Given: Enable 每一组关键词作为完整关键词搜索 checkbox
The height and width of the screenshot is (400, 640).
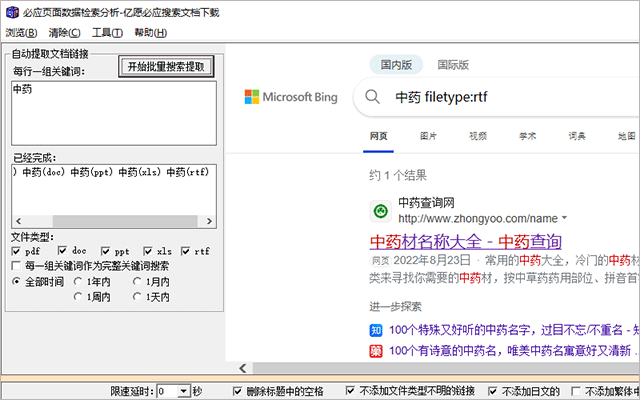Looking at the screenshot, I should click(x=16, y=266).
